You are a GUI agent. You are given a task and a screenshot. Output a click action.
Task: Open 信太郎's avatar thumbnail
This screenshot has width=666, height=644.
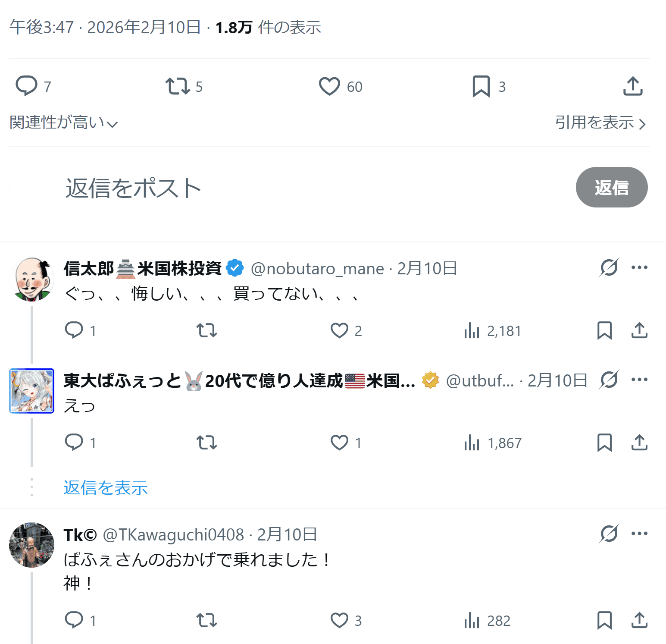(32, 279)
